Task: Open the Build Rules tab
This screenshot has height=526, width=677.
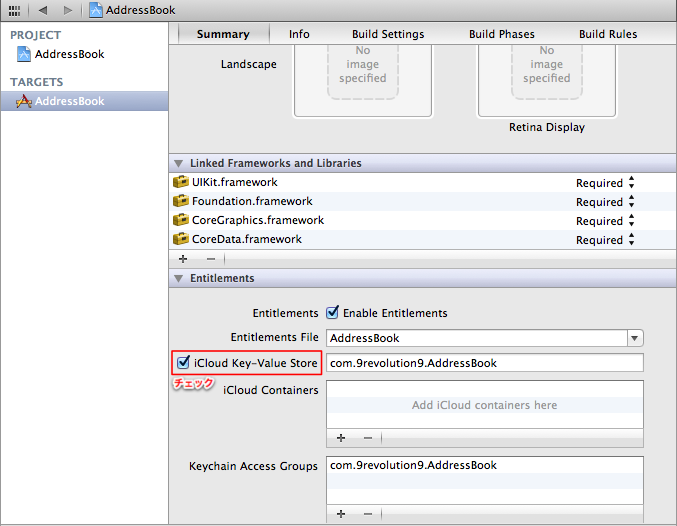Action: 608,34
